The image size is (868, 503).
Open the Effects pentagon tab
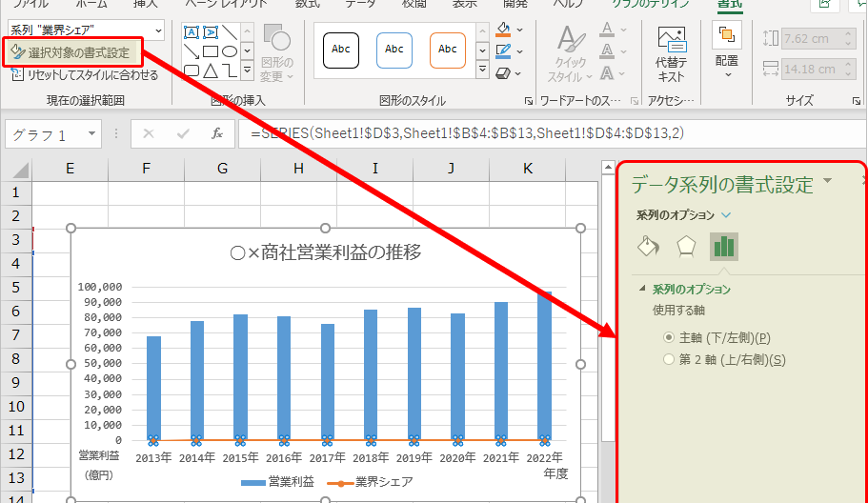686,247
